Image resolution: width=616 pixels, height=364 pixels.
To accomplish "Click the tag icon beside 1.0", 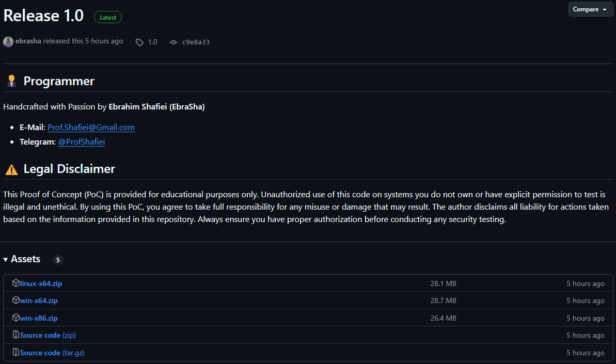I will 139,42.
